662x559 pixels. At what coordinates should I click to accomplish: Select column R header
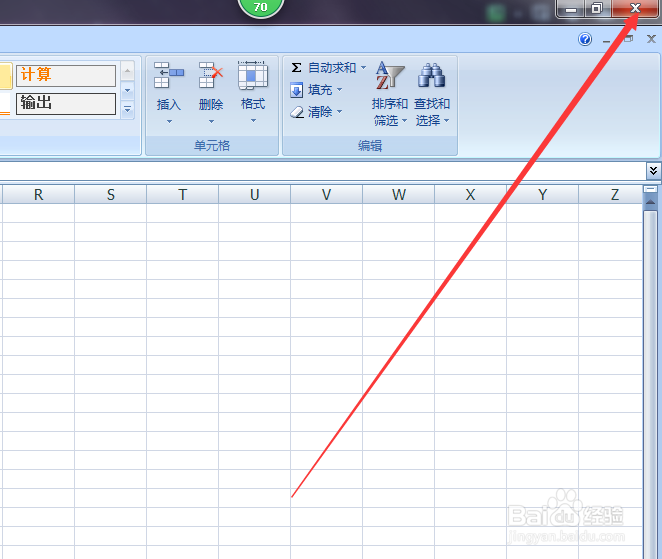pyautogui.click(x=38, y=195)
